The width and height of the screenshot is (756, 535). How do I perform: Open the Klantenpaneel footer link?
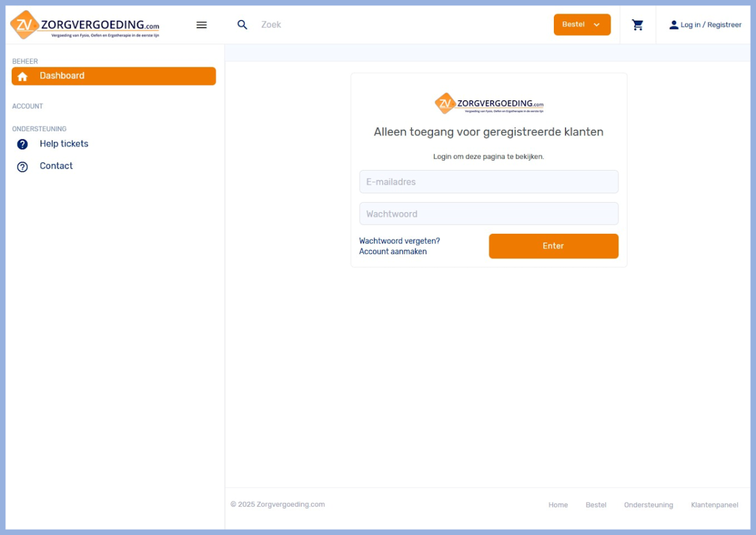pyautogui.click(x=714, y=505)
